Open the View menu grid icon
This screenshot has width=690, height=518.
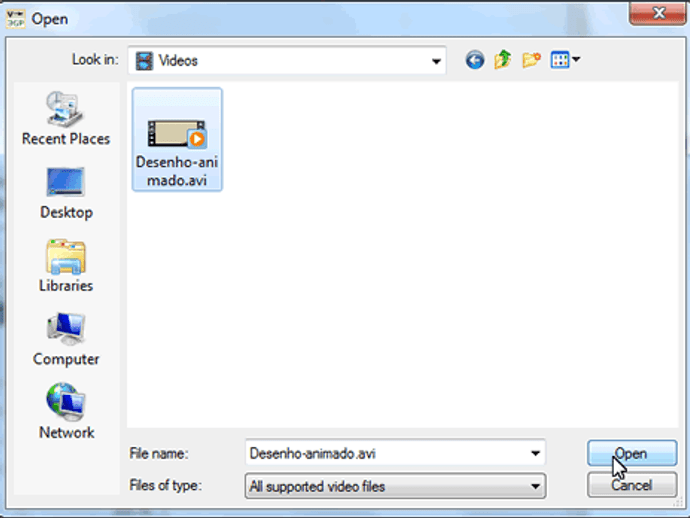click(x=560, y=60)
